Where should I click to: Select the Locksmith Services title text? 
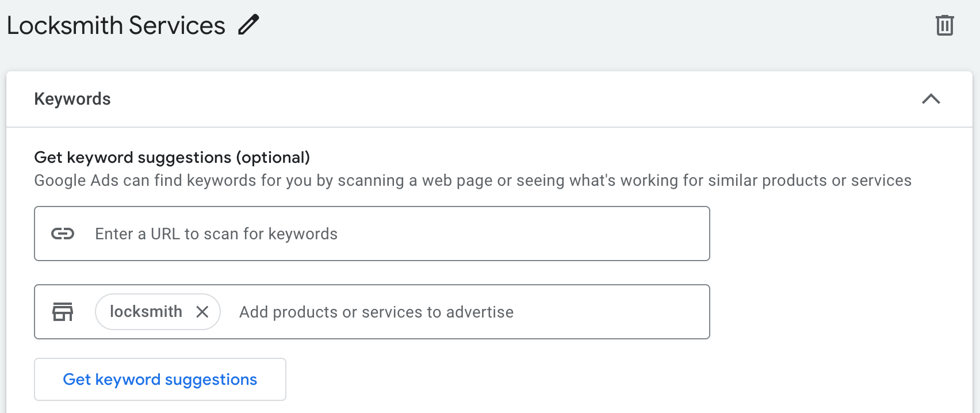click(116, 26)
